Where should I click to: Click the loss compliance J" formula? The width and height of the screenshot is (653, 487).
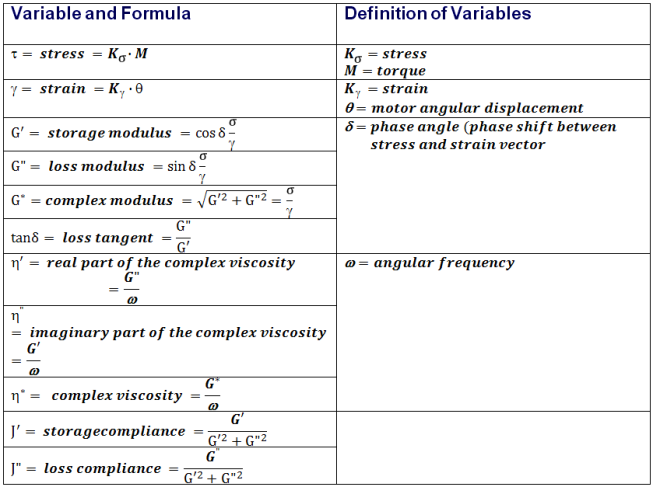[127, 467]
